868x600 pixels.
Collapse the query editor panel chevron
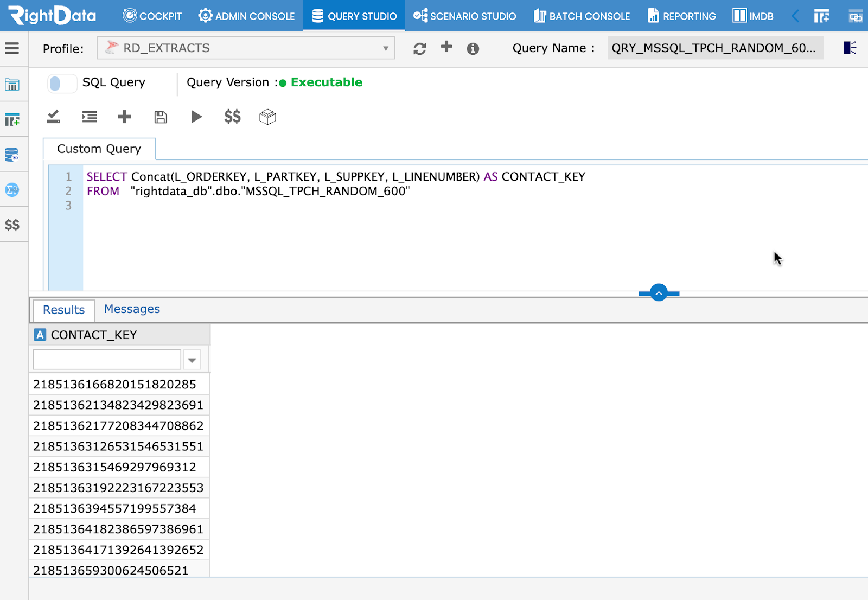[x=659, y=293]
